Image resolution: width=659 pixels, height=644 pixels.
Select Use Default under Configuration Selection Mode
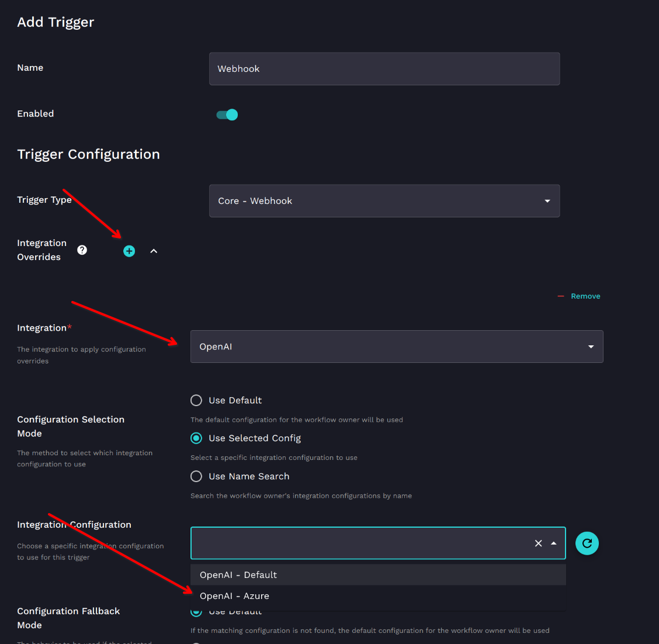coord(196,400)
